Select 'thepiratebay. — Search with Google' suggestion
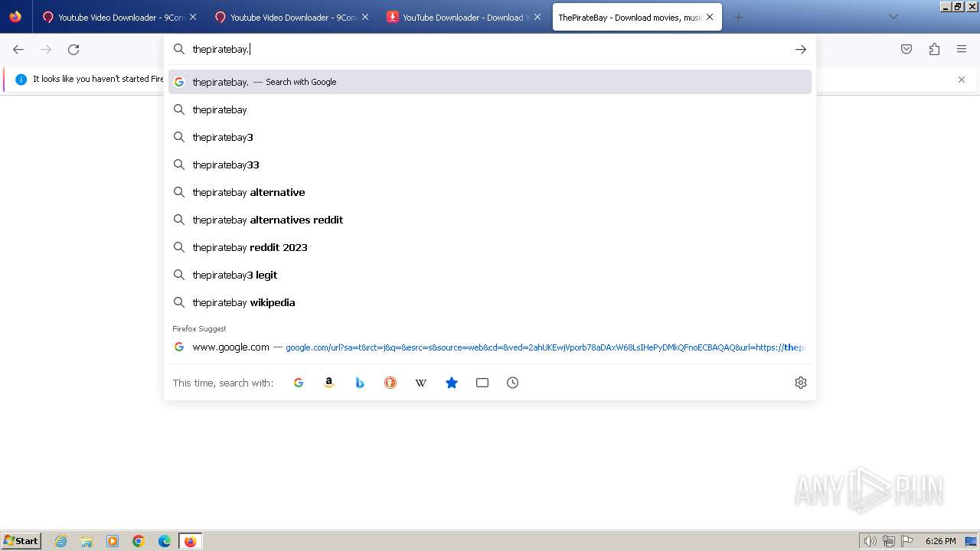The height and width of the screenshot is (551, 980). tap(490, 82)
